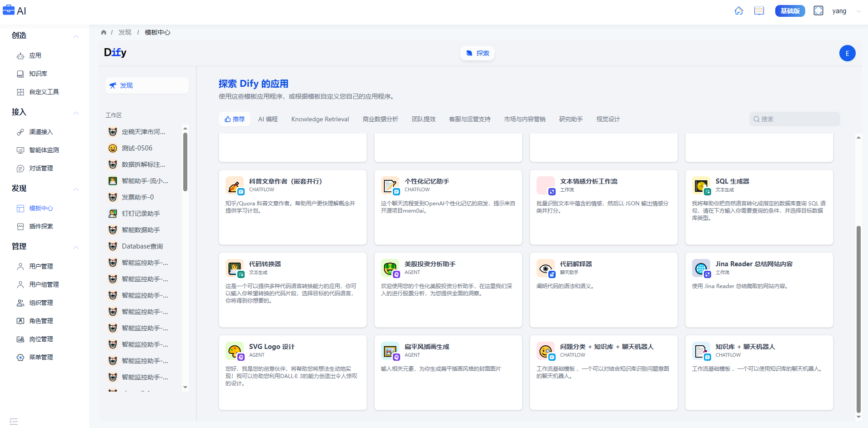Open workspace app 测试-0506
The image size is (868, 428).
click(143, 148)
